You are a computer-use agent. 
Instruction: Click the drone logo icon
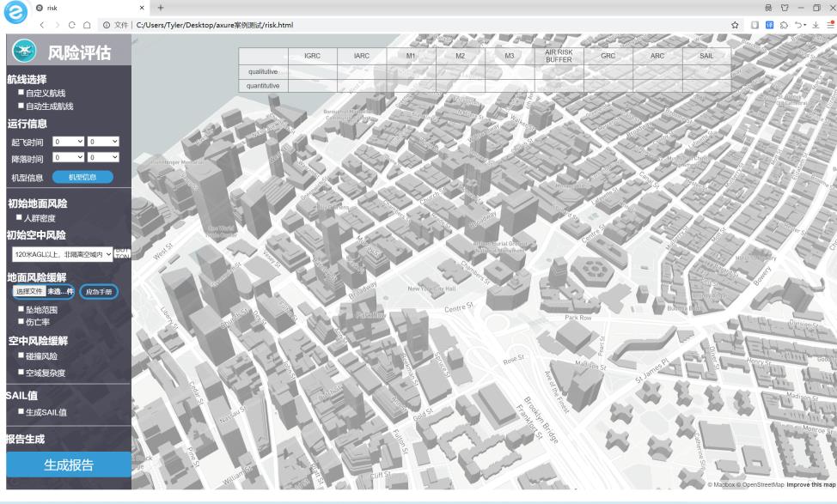click(24, 52)
